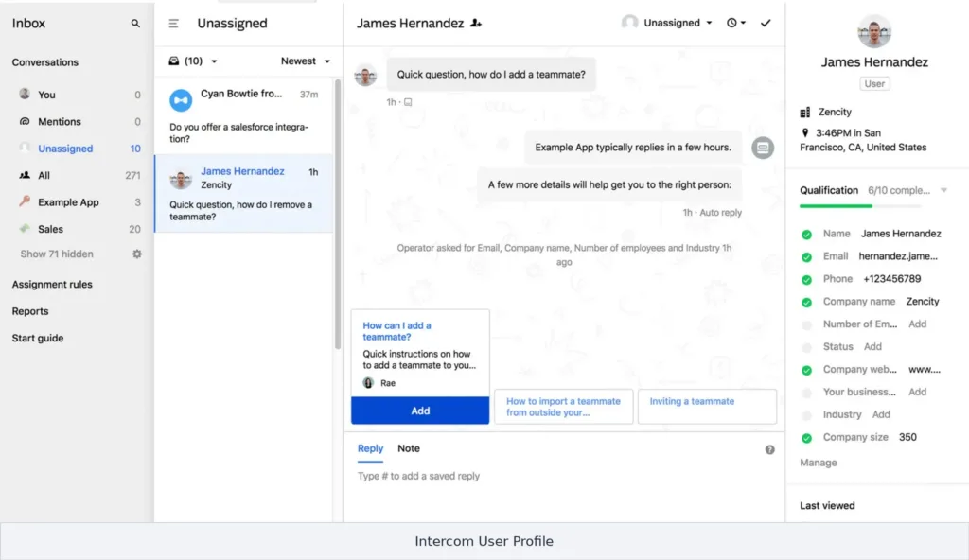This screenshot has height=560, width=969.
Task: Open the sidebar settings gear icon
Action: pos(136,254)
